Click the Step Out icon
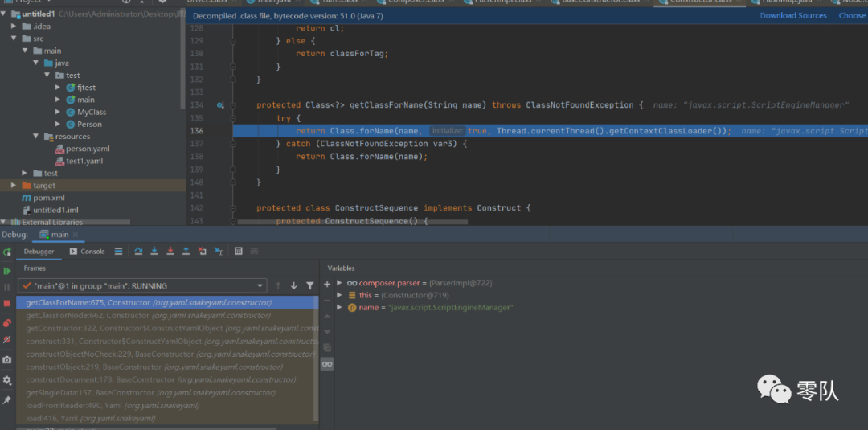Screen dimensions: 868x430 (x=186, y=252)
